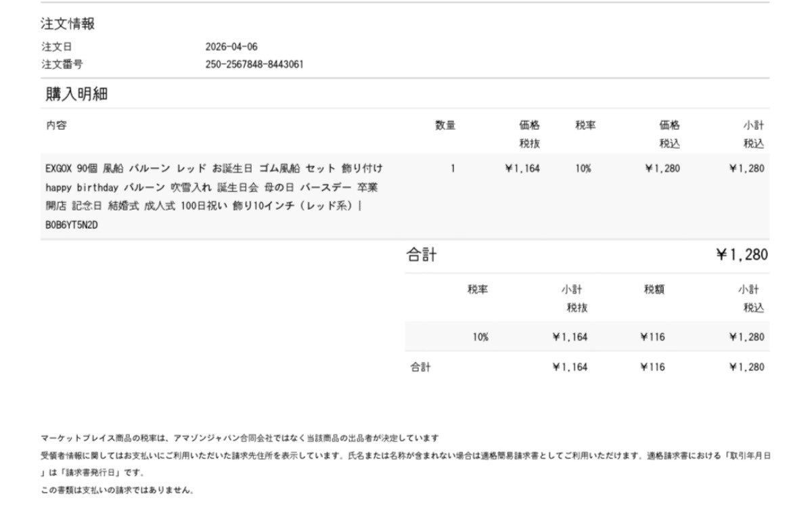812x519 pixels.
Task: Click ¥116 tax amount in 10% row
Action: click(x=652, y=337)
